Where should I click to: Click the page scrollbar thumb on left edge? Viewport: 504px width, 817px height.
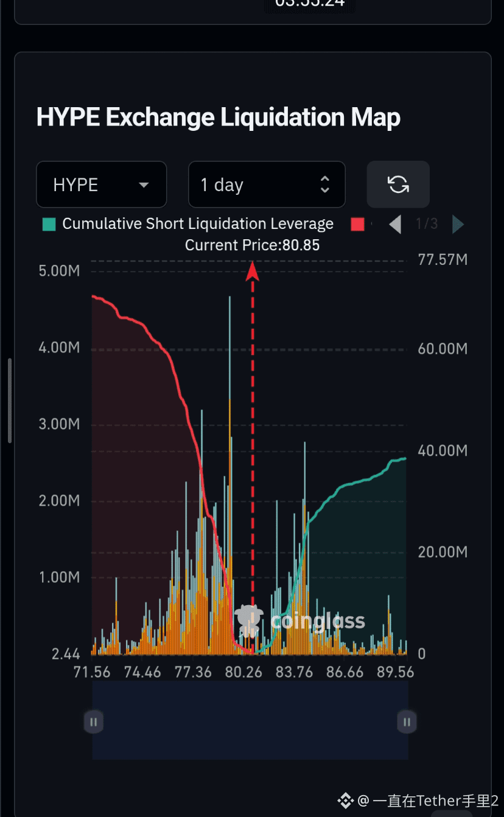(10, 401)
